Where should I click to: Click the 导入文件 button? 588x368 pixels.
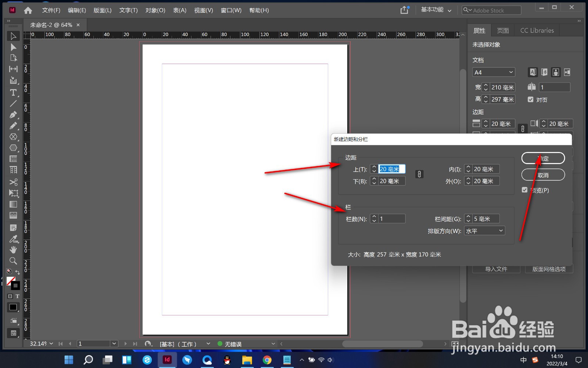(496, 269)
